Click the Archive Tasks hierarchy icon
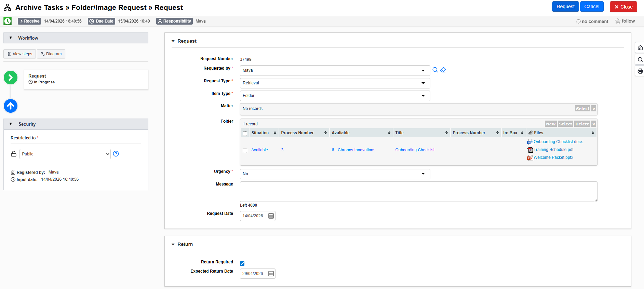 (x=7, y=8)
